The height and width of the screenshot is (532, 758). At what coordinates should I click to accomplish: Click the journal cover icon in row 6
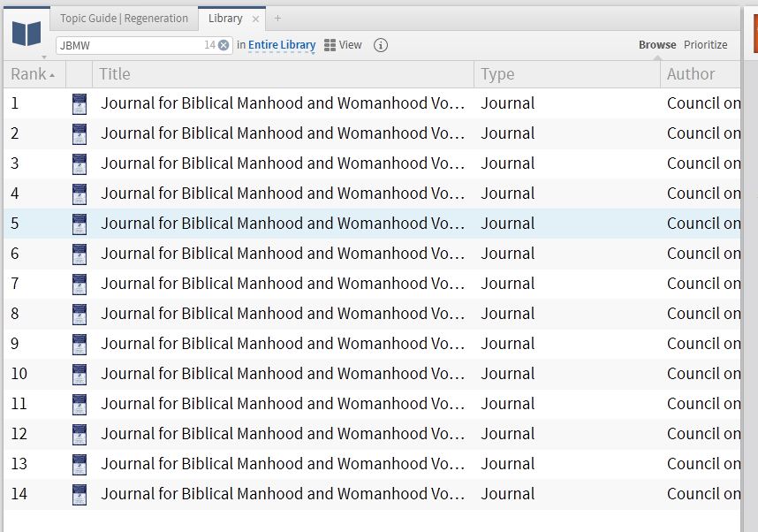[80, 254]
